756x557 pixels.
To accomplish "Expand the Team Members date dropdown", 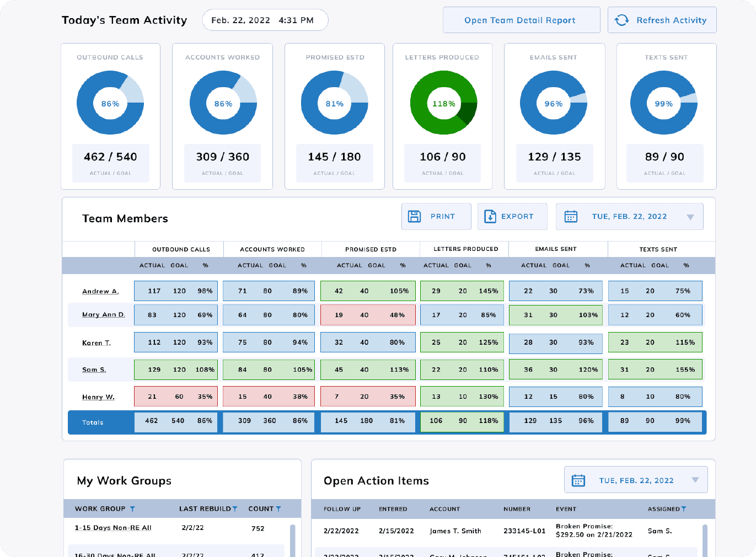I will [x=690, y=217].
